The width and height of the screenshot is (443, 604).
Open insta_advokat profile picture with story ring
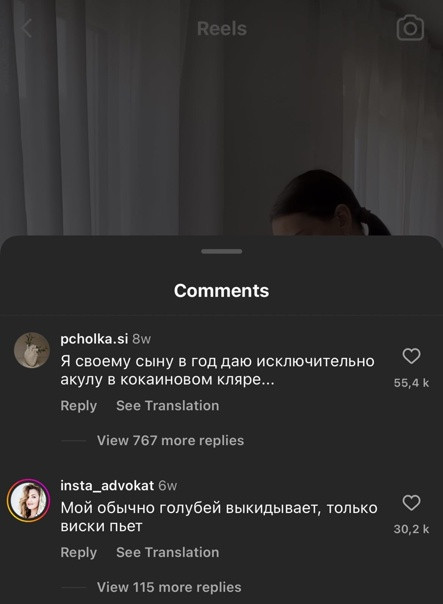click(29, 500)
